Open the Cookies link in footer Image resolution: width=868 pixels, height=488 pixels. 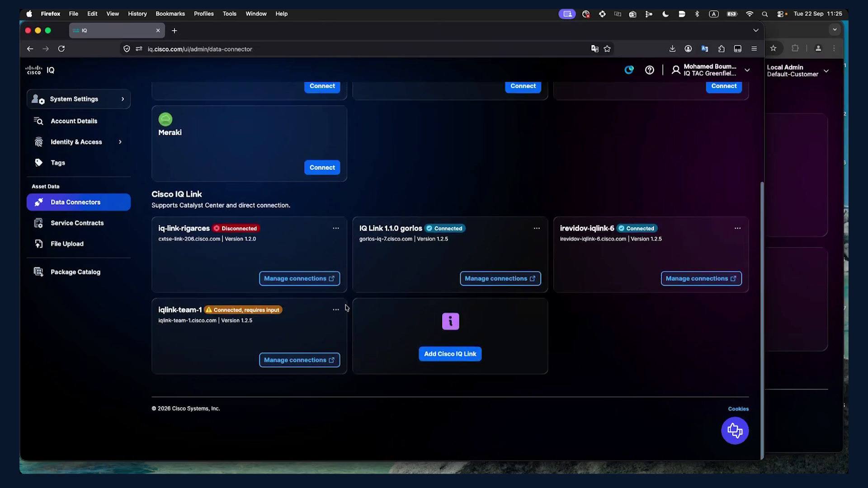(738, 409)
